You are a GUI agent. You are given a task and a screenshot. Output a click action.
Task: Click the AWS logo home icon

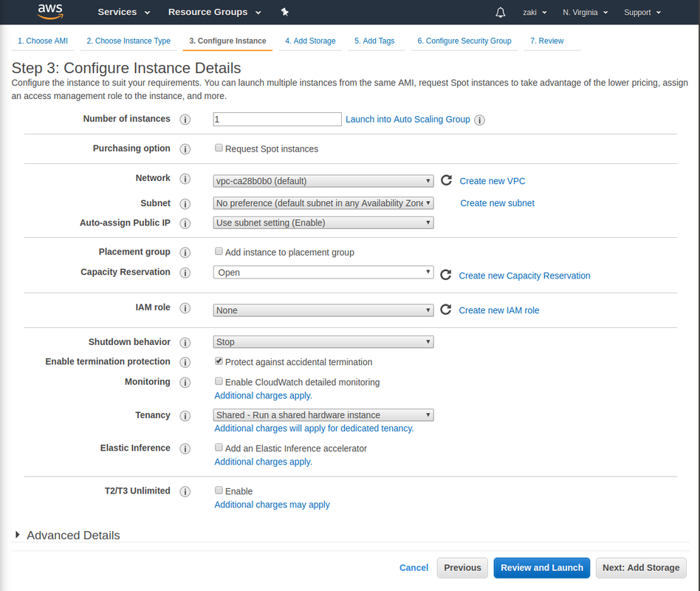50,13
